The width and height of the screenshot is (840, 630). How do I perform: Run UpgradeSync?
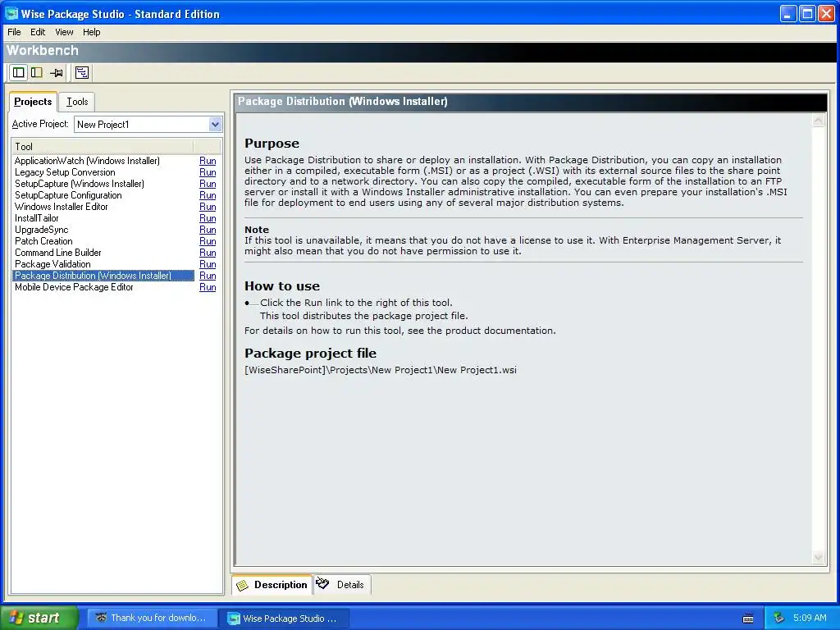tap(208, 230)
